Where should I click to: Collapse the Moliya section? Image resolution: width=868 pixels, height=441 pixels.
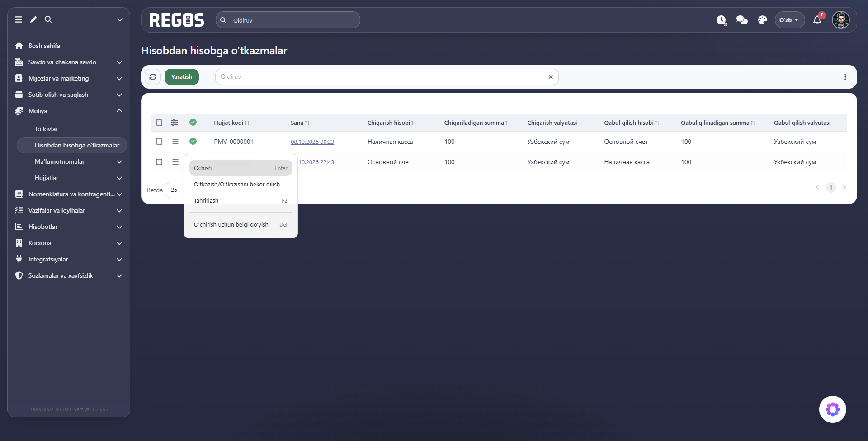click(69, 111)
